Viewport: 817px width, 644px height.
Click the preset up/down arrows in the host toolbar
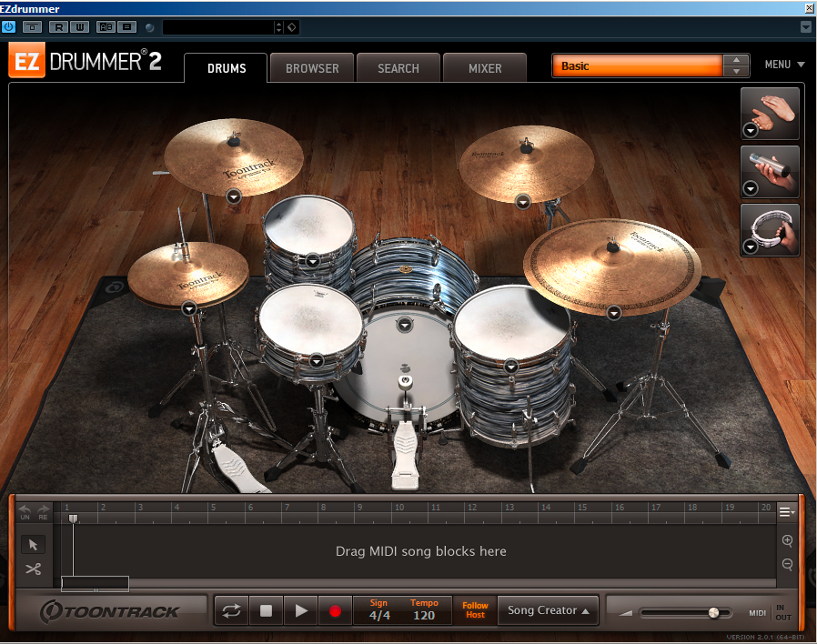tap(279, 27)
